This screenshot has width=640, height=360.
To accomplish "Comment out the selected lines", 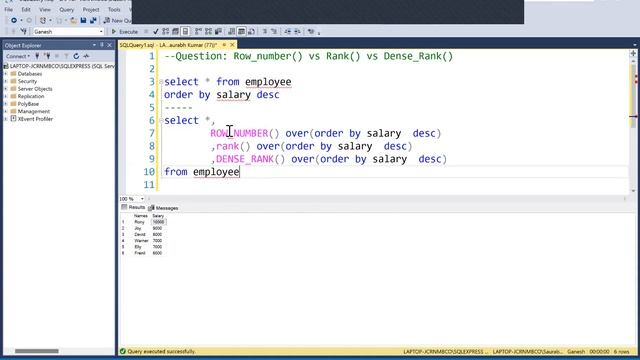I will point(264,31).
